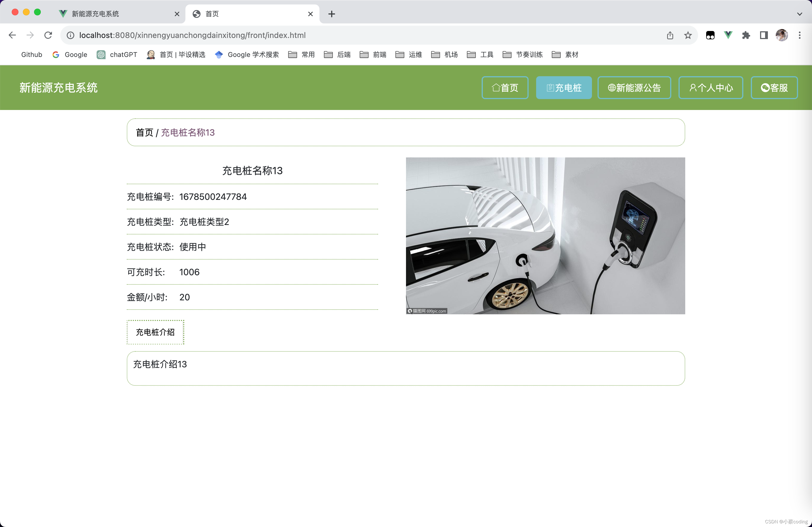Screen dimensions: 812x527
Task: Open the 机场 bookmark folder
Action: (x=445, y=55)
